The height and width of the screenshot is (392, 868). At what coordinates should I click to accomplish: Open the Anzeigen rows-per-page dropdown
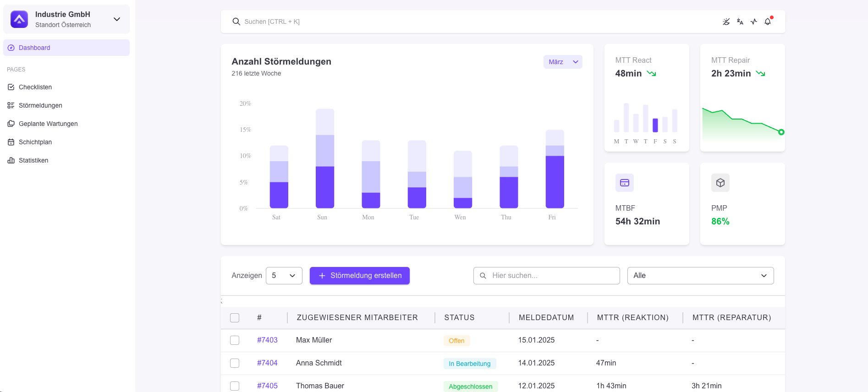[284, 276]
